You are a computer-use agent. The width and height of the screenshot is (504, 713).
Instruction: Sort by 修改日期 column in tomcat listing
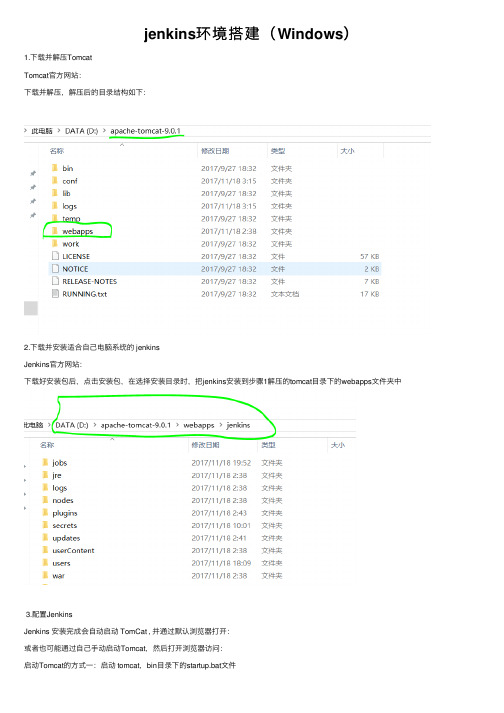pos(215,151)
